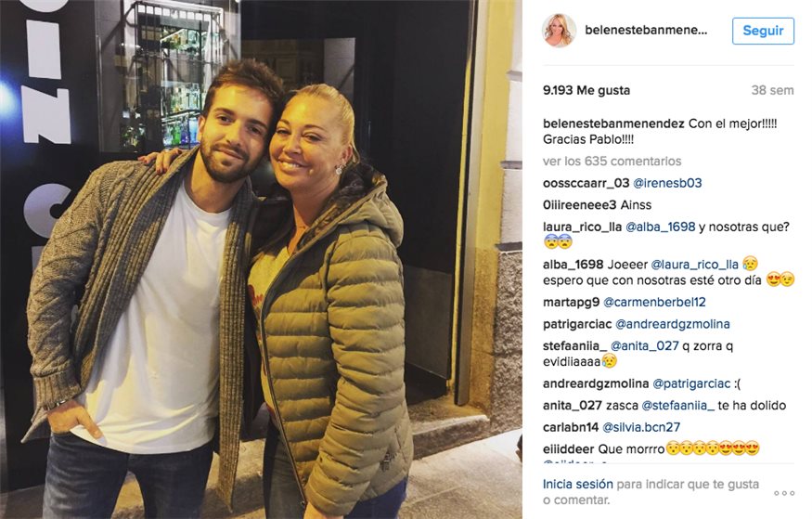Open commenter laura_rico_lla profile
This screenshot has width=812, height=519.
pyautogui.click(x=582, y=227)
